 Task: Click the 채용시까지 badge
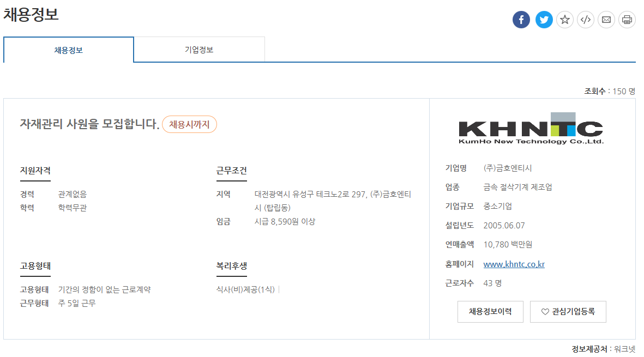click(189, 124)
